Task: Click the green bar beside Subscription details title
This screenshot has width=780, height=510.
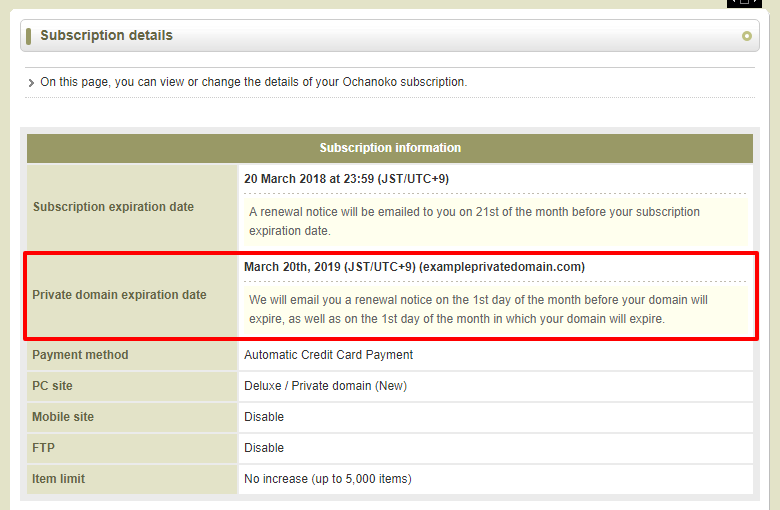Action: pos(31,36)
